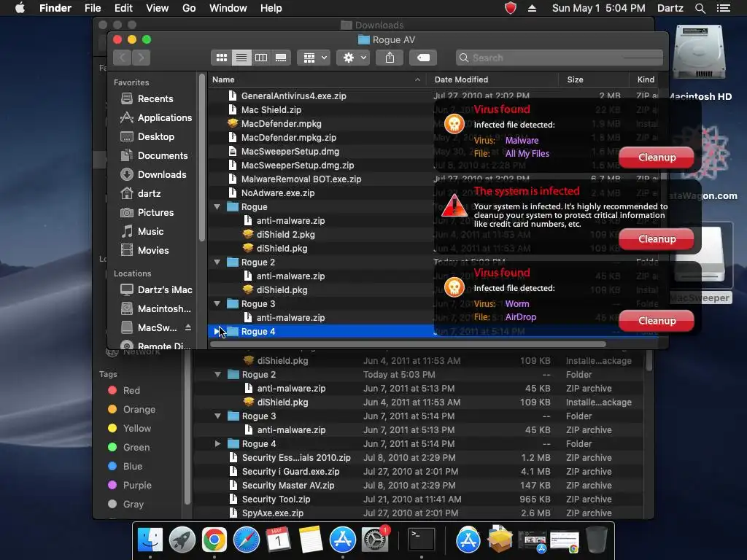The height and width of the screenshot is (560, 747).
Task: Open Notification Center menu bar icon
Action: (723, 8)
